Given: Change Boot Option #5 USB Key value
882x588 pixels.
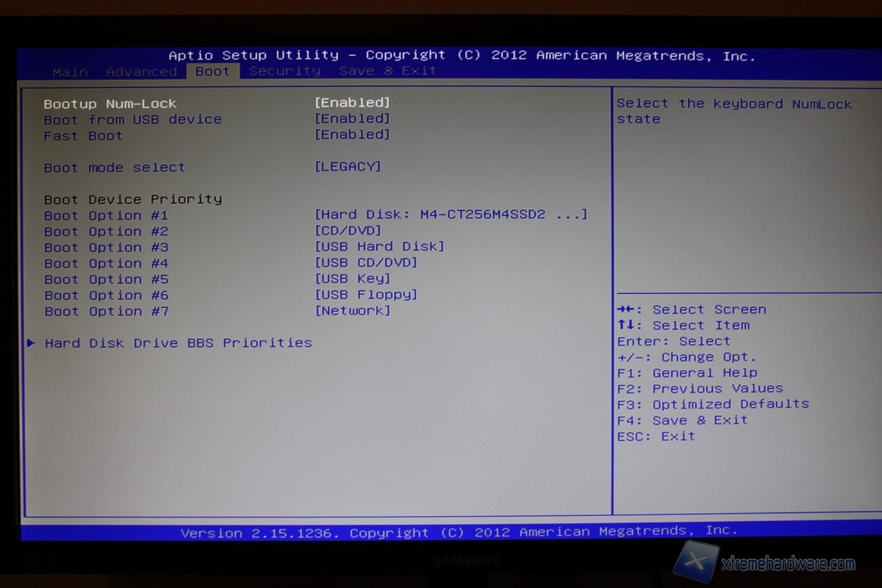Looking at the screenshot, I should tap(352, 279).
